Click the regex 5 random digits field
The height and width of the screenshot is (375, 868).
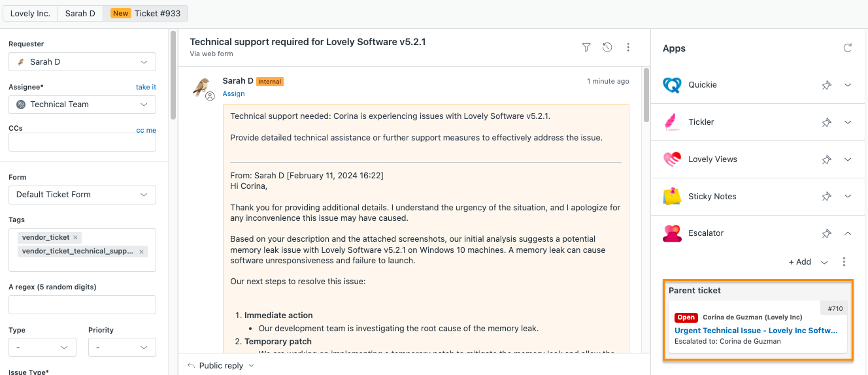tap(82, 305)
